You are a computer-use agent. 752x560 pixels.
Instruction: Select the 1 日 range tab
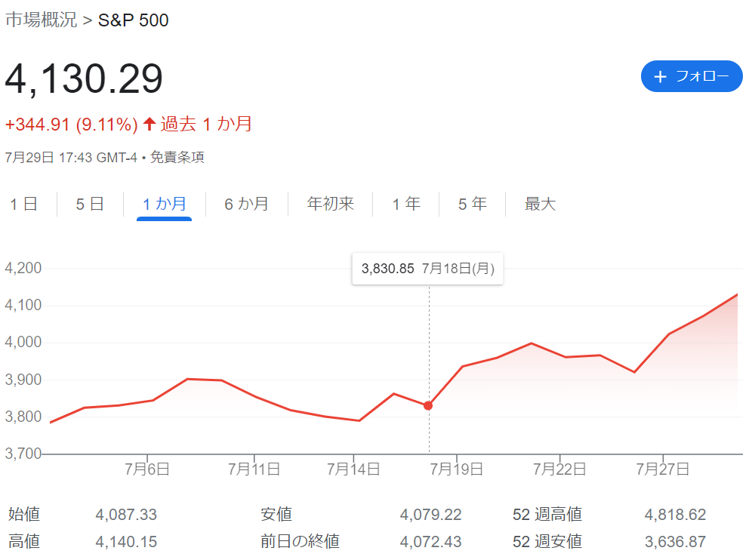(x=24, y=205)
